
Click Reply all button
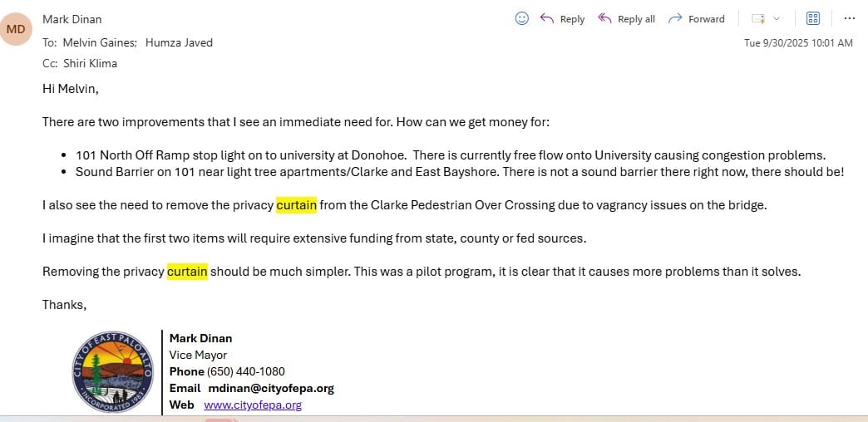tap(627, 19)
